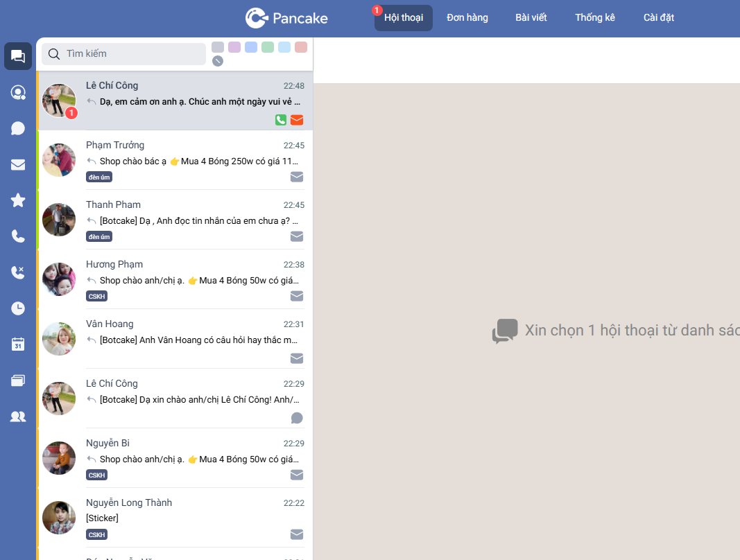Click green phone icon on Lê Chí Công
The height and width of the screenshot is (560, 740).
281,120
